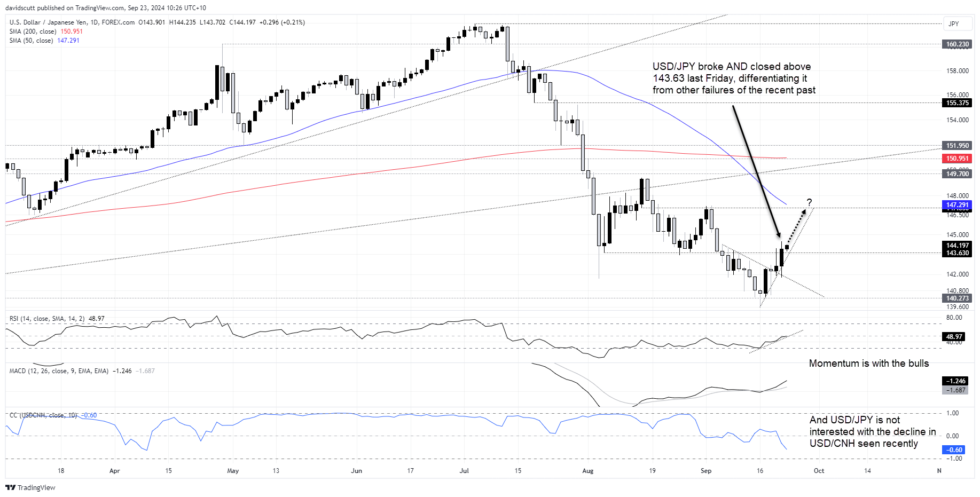Click the 158.000 price scale value
The image size is (980, 497).
(x=958, y=71)
